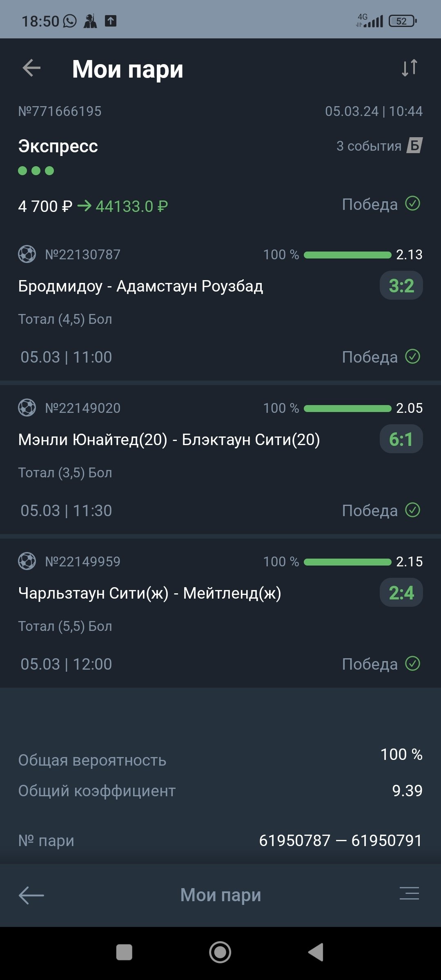The width and height of the screenshot is (441, 980).
Task: Tap the sort arrows icon in header
Action: tap(409, 68)
